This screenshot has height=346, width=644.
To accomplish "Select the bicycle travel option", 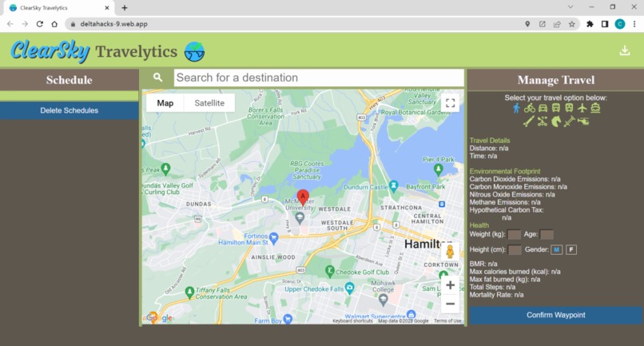I will (530, 108).
